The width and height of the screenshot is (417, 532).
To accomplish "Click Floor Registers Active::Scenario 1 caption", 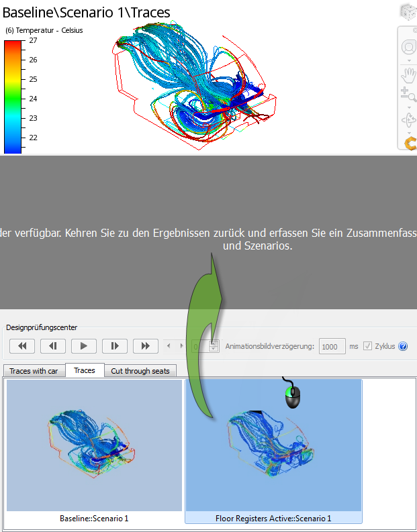I will pyautogui.click(x=273, y=519).
